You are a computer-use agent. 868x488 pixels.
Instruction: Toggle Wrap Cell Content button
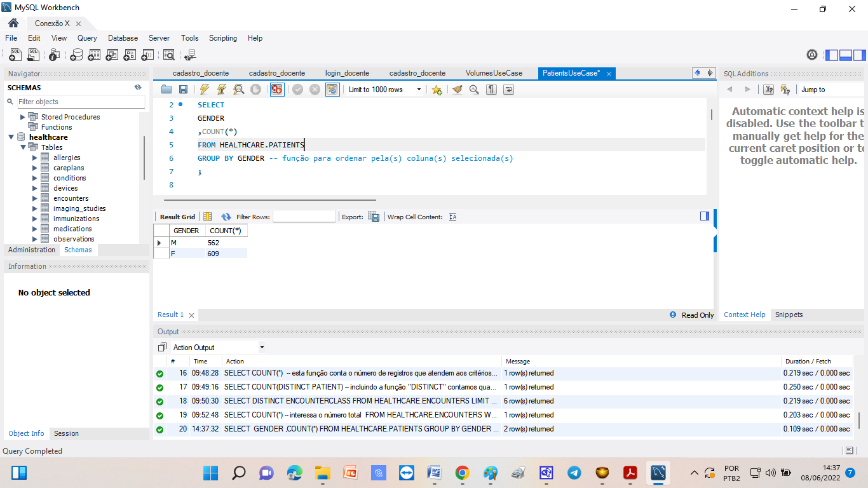[452, 217]
